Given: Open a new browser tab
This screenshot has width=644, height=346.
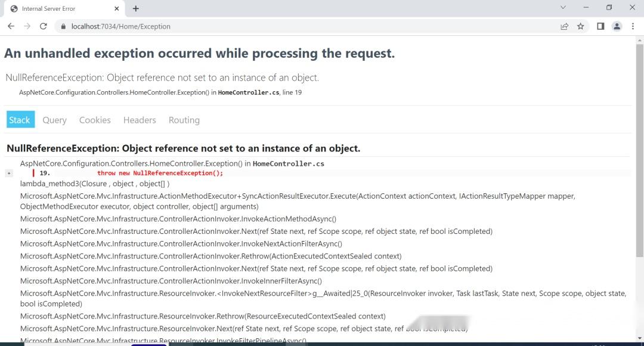Looking at the screenshot, I should [x=137, y=8].
